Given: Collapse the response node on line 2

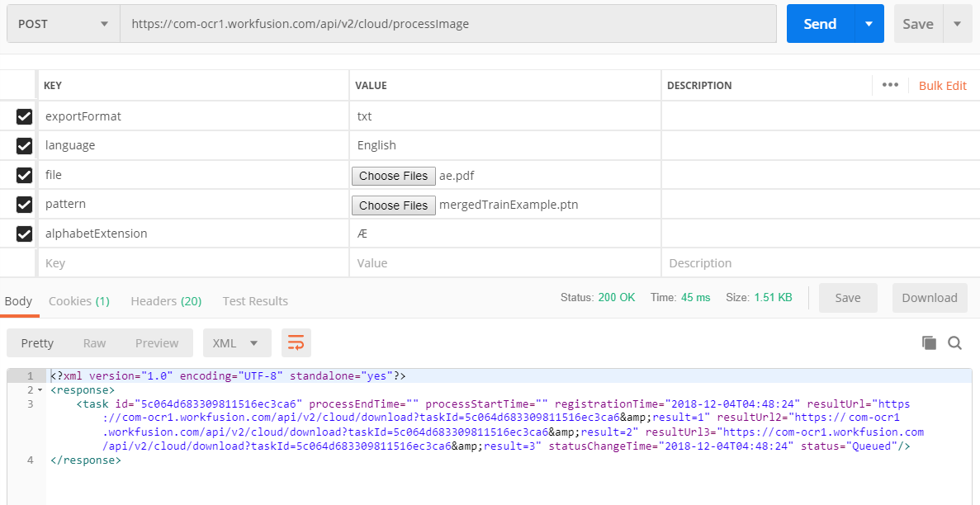Looking at the screenshot, I should (x=40, y=390).
